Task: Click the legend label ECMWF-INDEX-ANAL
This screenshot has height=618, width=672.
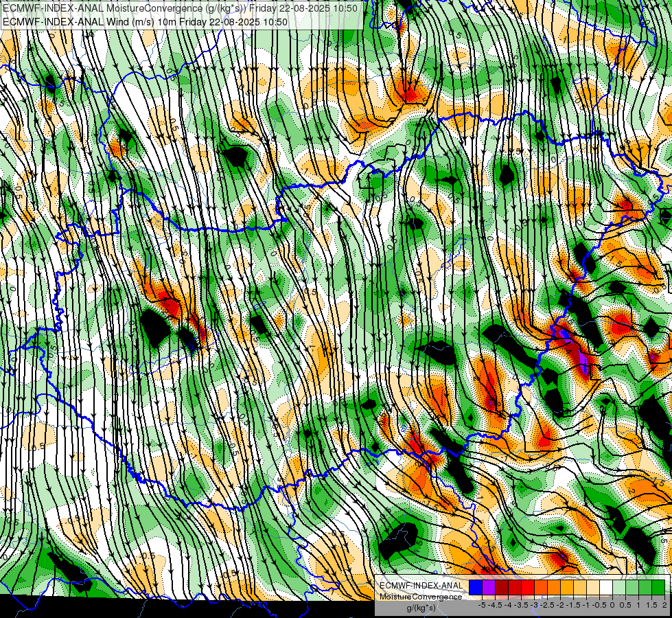Action: (x=421, y=586)
